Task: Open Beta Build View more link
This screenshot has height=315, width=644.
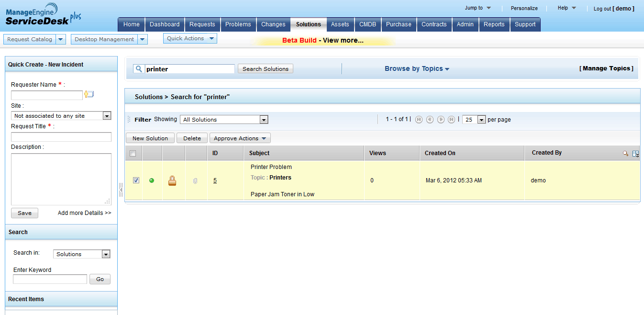Action: [323, 40]
